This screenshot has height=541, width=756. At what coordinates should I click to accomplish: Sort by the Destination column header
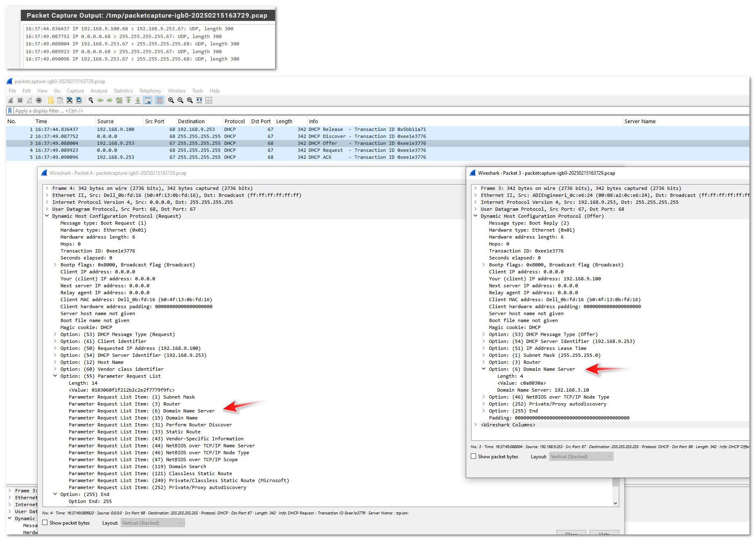pos(199,122)
